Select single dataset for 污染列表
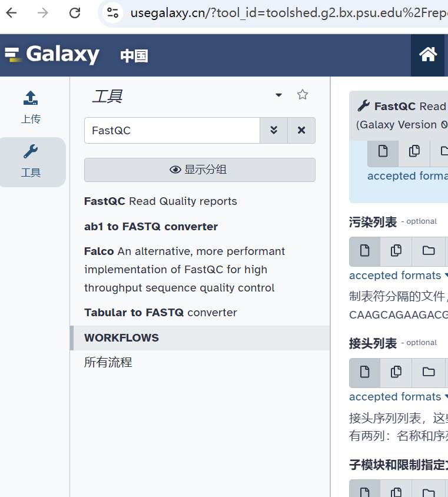Image resolution: width=448 pixels, height=497 pixels. [x=364, y=251]
